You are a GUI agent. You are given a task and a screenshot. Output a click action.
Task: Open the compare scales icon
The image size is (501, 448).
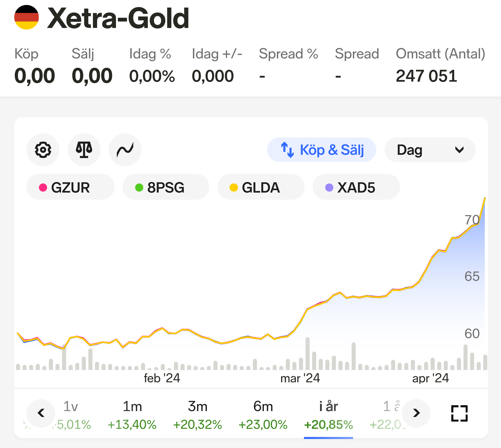84,150
